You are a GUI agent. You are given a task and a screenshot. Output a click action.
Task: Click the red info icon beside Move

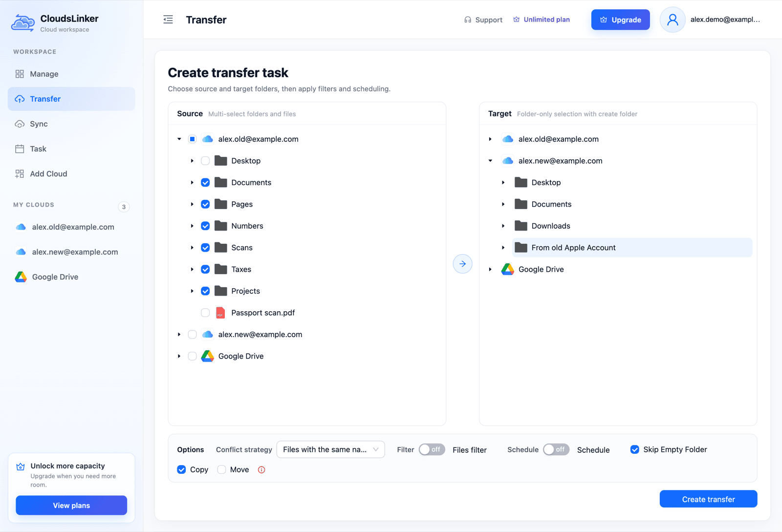(x=261, y=469)
